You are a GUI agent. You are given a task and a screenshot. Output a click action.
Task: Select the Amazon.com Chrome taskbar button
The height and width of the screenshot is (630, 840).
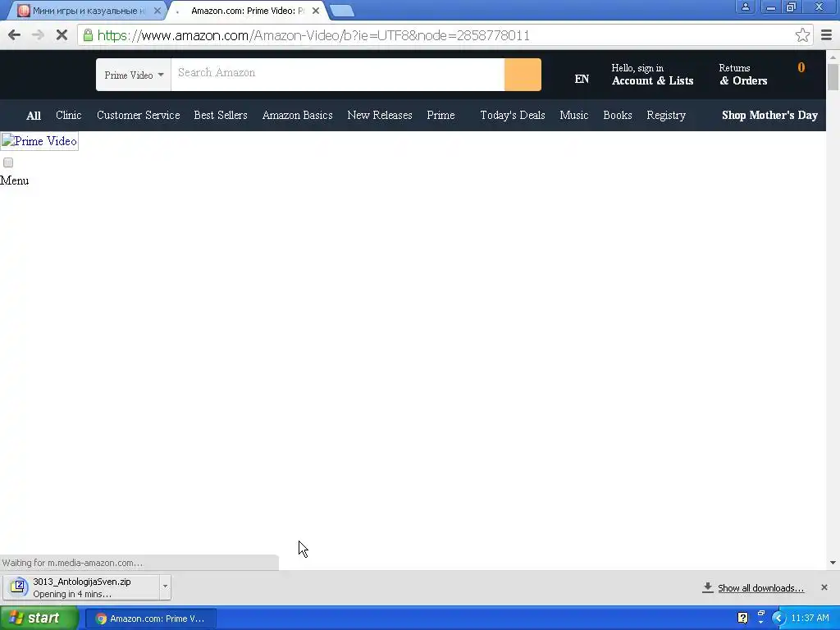tap(151, 619)
